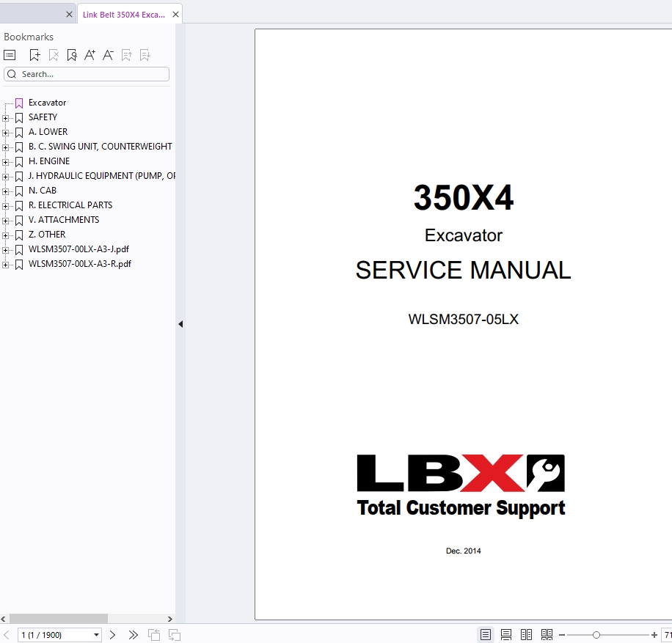Viewport: 672px width, 643px height.
Task: Switch to Link Belt 350X4 Excavator tab
Action: (124, 15)
